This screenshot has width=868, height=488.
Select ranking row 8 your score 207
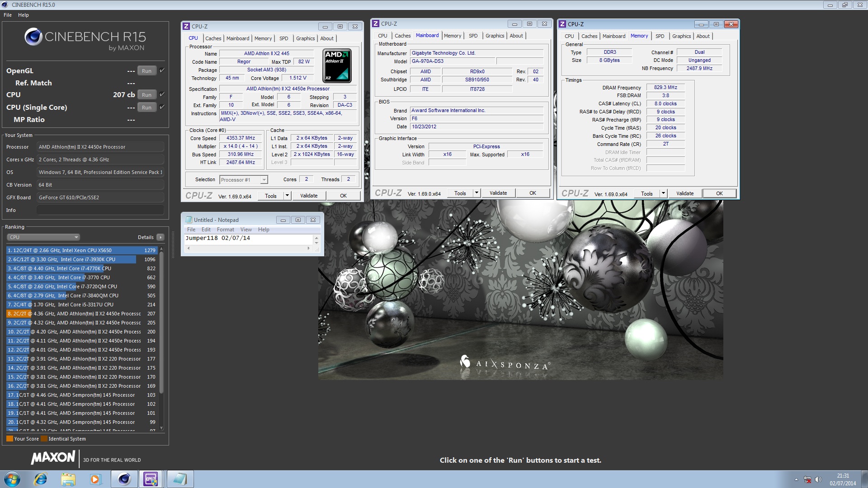coord(82,313)
